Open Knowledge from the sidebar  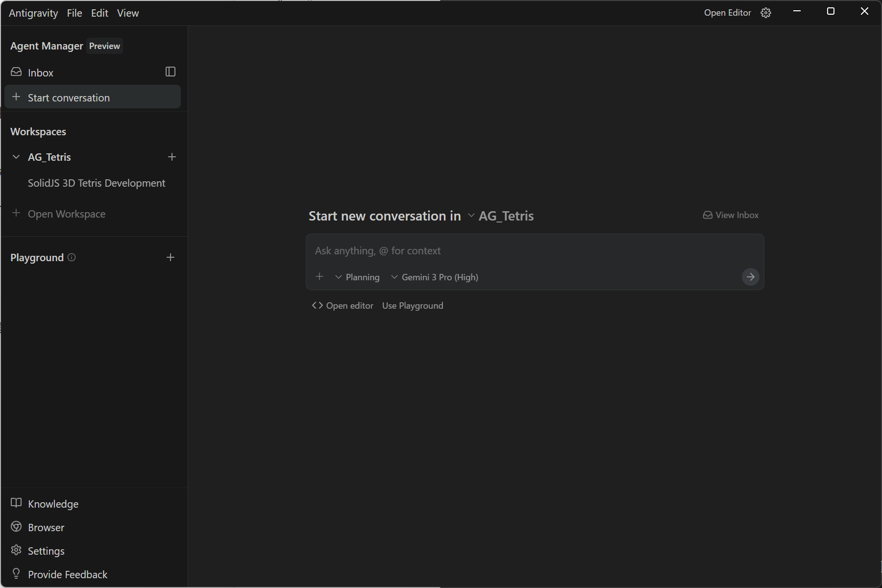pos(53,504)
